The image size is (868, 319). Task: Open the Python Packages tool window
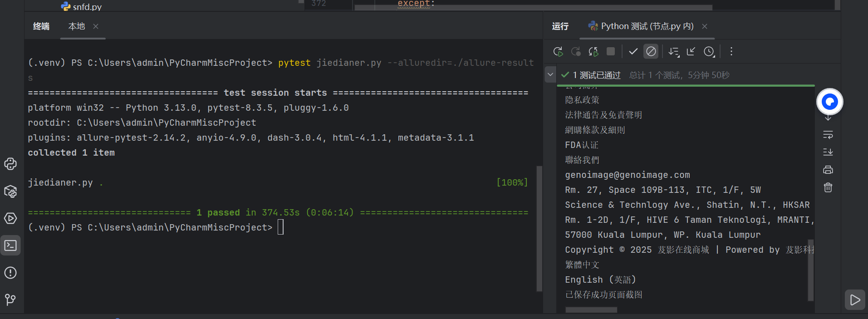click(x=10, y=191)
